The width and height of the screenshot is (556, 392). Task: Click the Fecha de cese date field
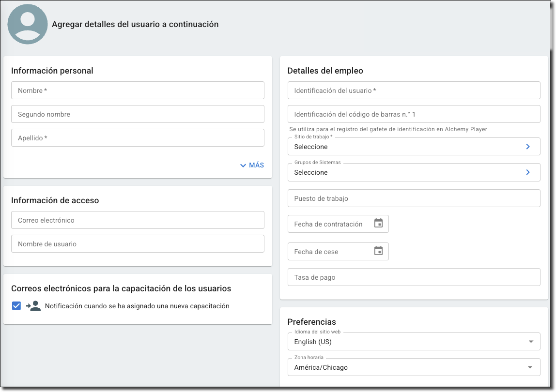coord(329,252)
